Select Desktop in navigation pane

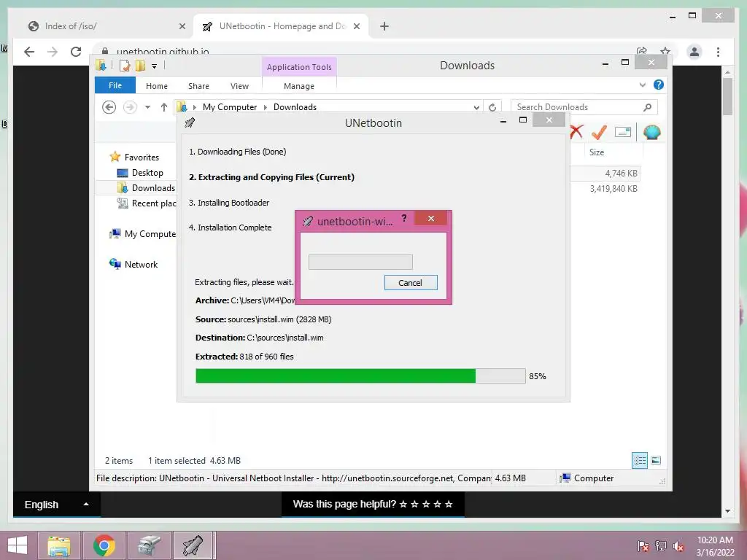pyautogui.click(x=147, y=172)
